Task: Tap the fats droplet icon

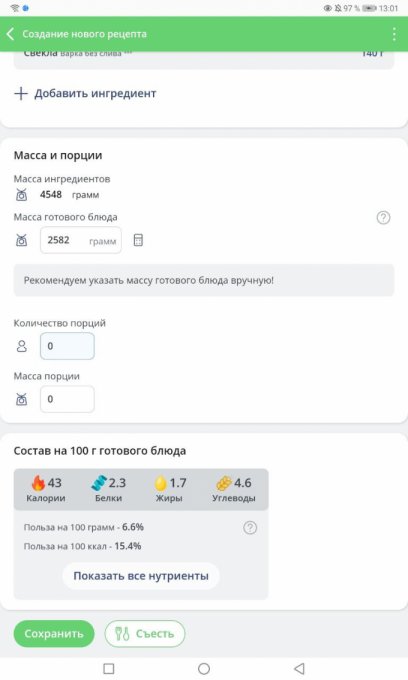Action: pyautogui.click(x=160, y=483)
